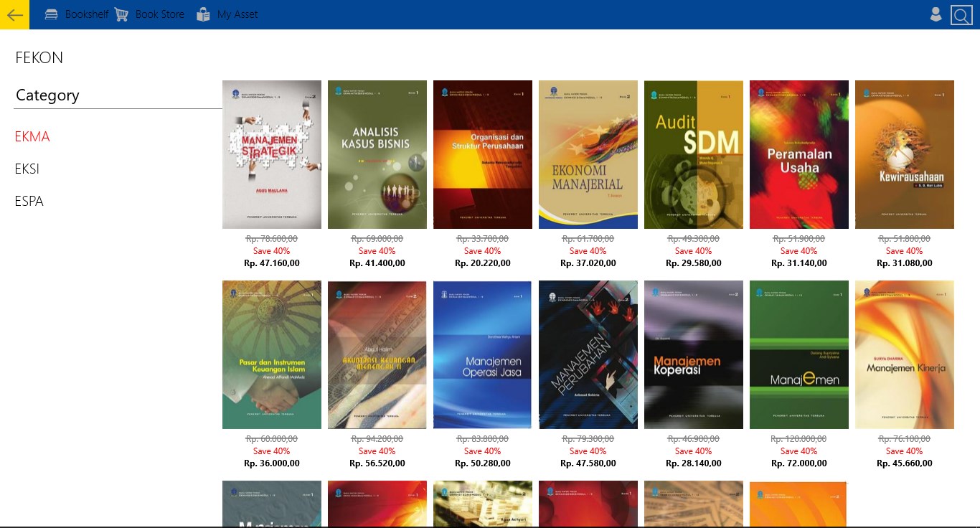
Task: Click price Rp. 56.520,00
Action: [377, 463]
